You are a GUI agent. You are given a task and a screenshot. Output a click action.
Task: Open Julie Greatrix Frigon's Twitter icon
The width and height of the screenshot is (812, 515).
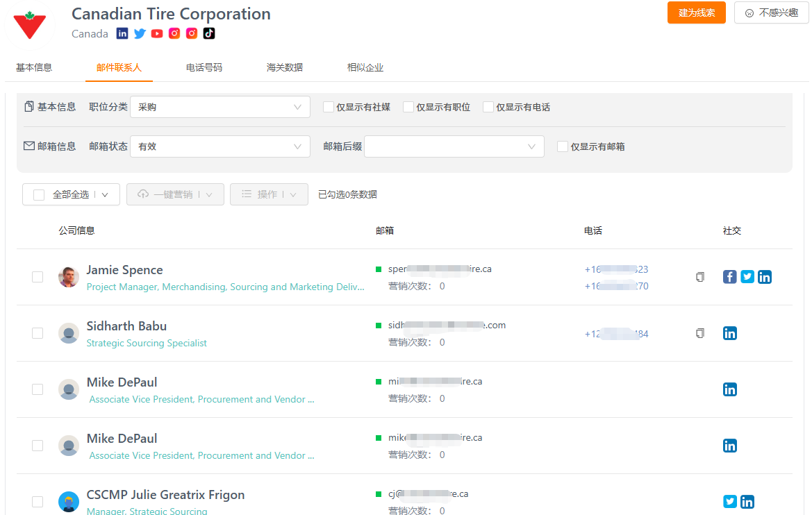click(729, 502)
